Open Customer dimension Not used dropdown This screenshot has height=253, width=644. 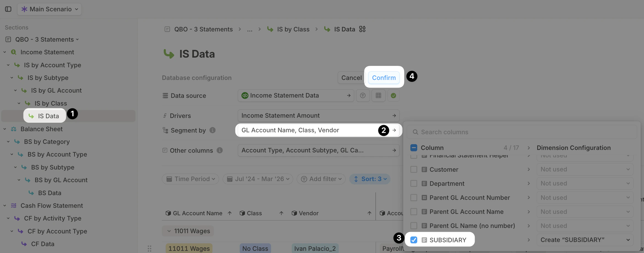click(x=585, y=169)
